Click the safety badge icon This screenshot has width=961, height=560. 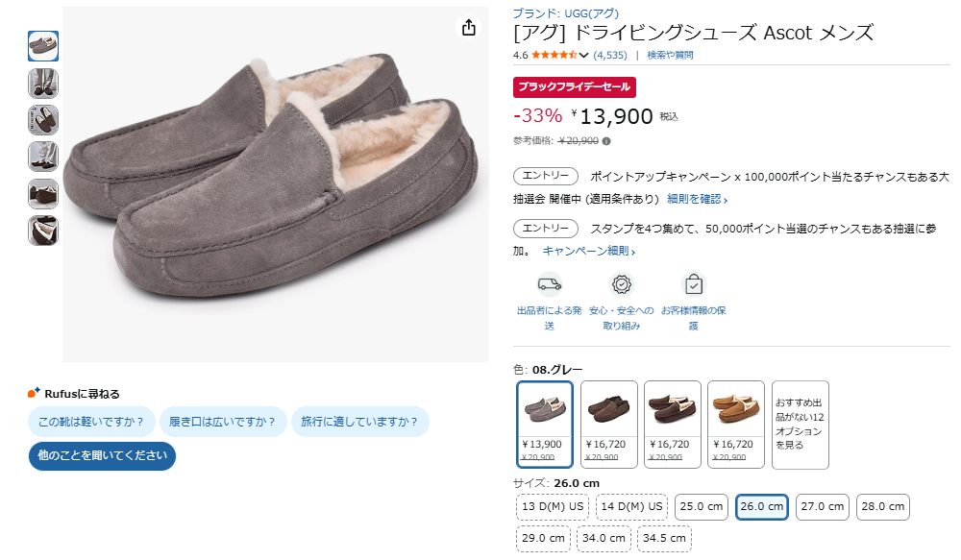623,284
